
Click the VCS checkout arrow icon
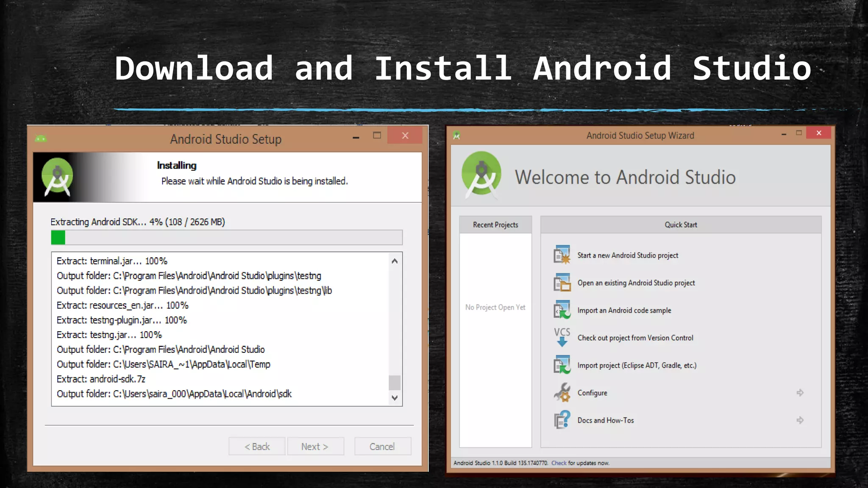click(562, 337)
